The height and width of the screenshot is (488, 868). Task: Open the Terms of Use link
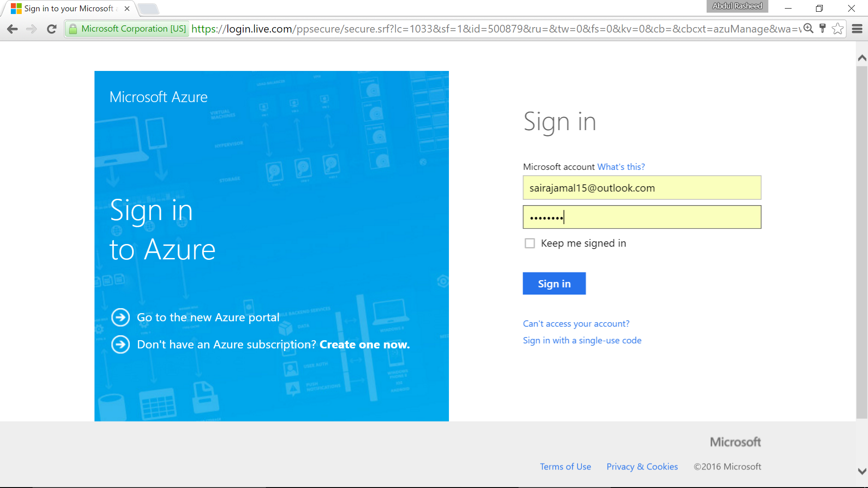(x=566, y=466)
